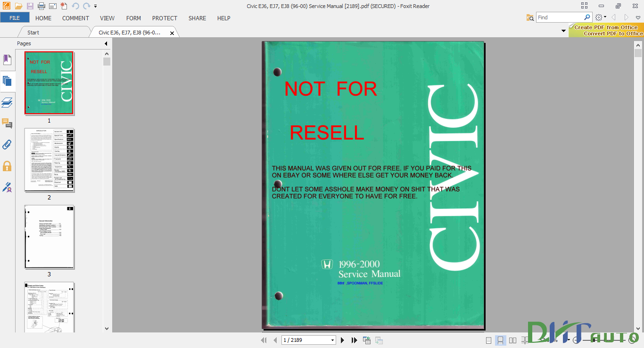The width and height of the screenshot is (644, 348).
Task: Select page 3 thumbnail
Action: pyautogui.click(x=49, y=237)
